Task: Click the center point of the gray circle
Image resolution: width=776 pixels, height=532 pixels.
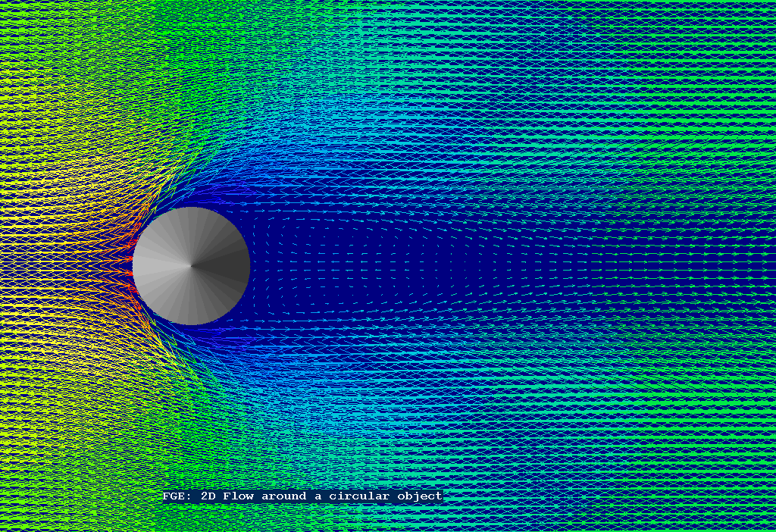Action: (x=191, y=266)
